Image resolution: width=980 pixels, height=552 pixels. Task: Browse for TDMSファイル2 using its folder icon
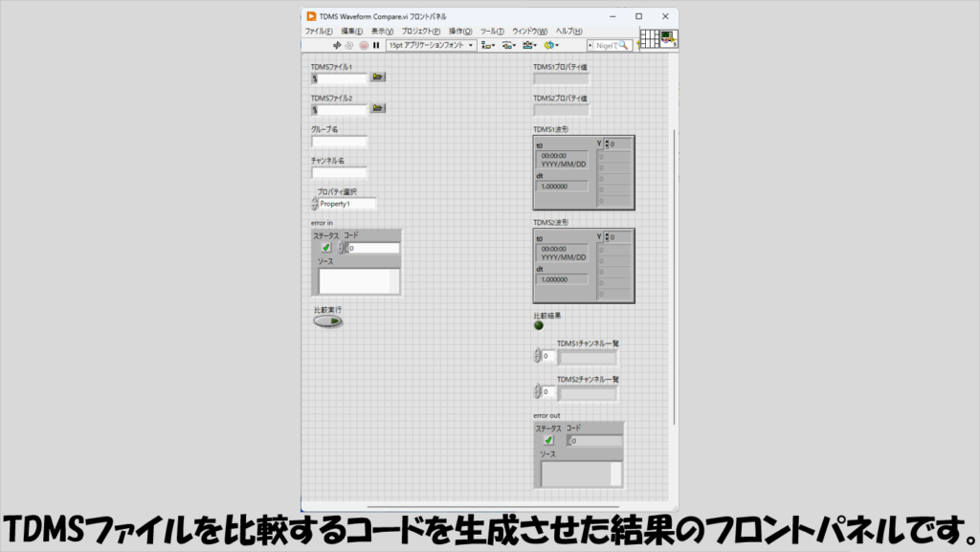[x=377, y=108]
